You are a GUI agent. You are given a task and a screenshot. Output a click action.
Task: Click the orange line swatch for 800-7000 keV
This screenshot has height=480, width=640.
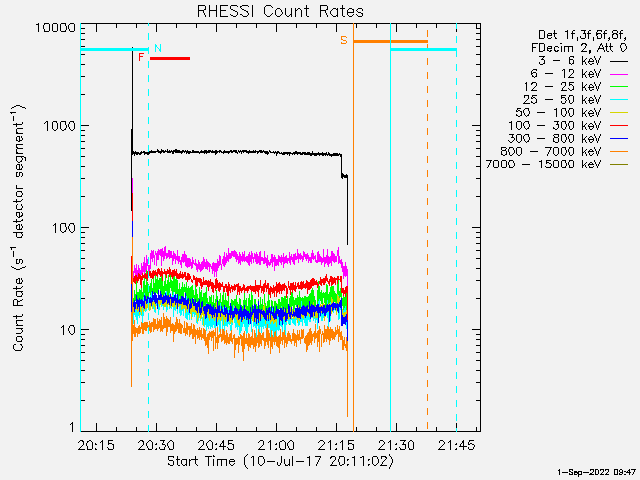tap(619, 152)
